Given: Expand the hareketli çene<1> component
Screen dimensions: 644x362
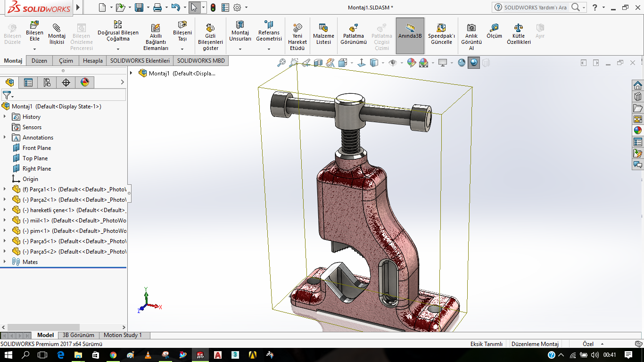Looking at the screenshot, I should (x=5, y=210).
